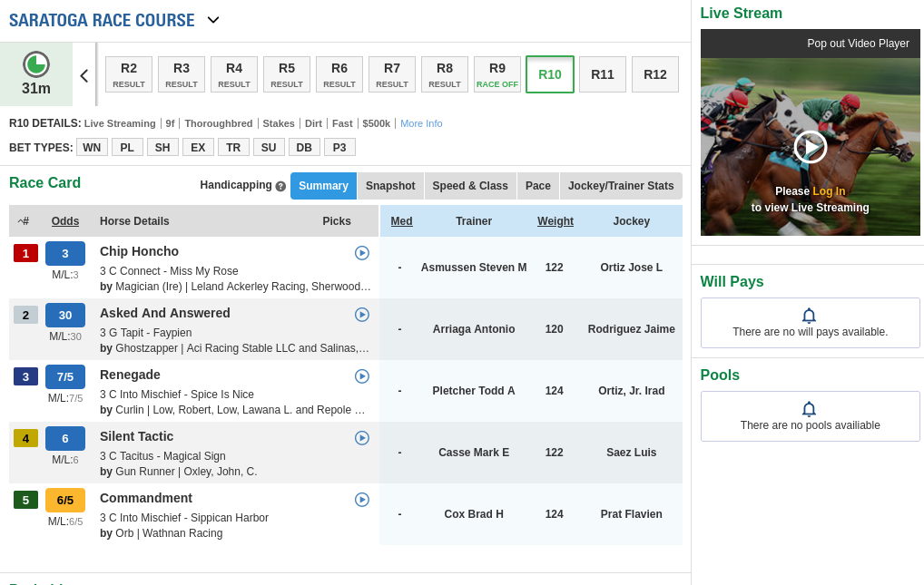924x585 pixels.
Task: Select the SU bet type
Action: 269,147
